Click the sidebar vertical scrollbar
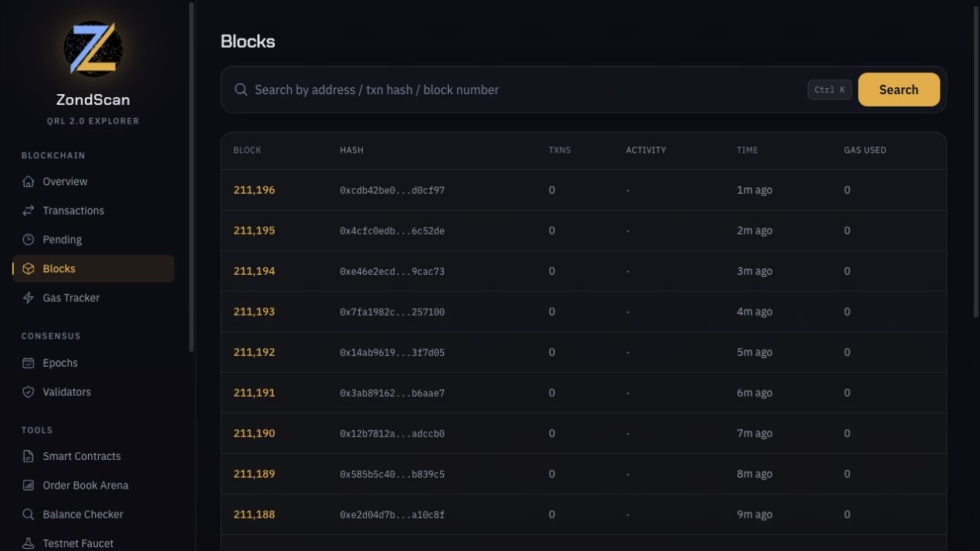 pyautogui.click(x=192, y=177)
